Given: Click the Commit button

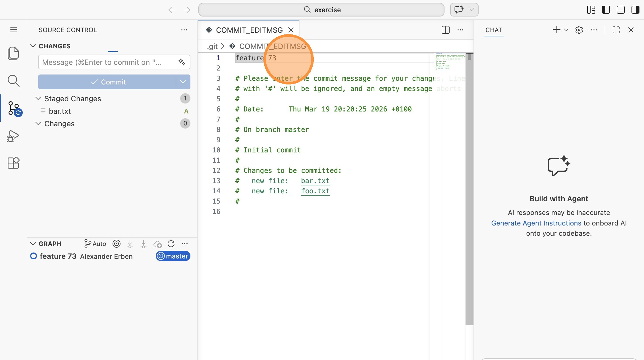Looking at the screenshot, I should [108, 82].
